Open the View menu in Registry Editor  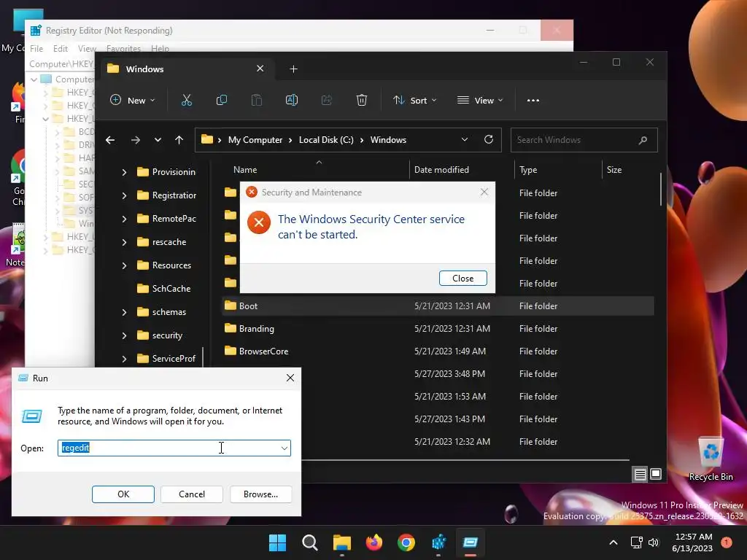pyautogui.click(x=88, y=49)
